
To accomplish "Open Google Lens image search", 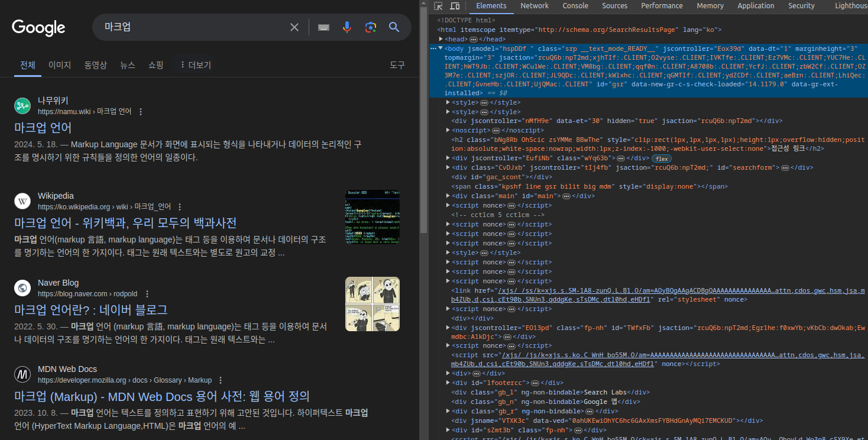I will (371, 27).
